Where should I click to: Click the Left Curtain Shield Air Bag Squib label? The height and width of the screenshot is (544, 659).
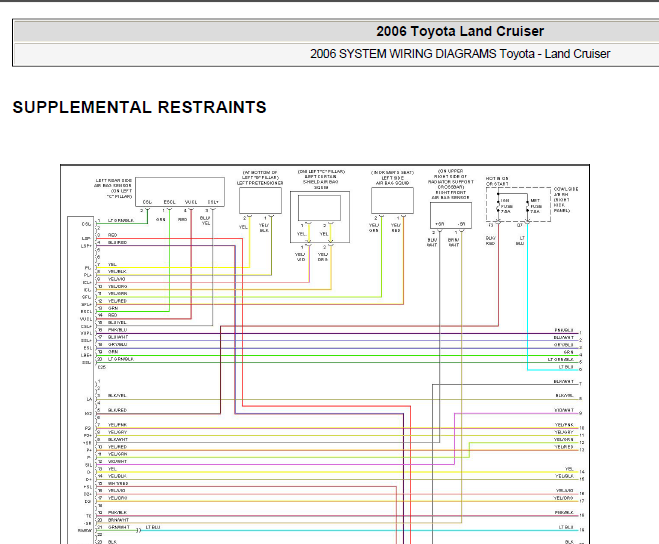click(321, 180)
